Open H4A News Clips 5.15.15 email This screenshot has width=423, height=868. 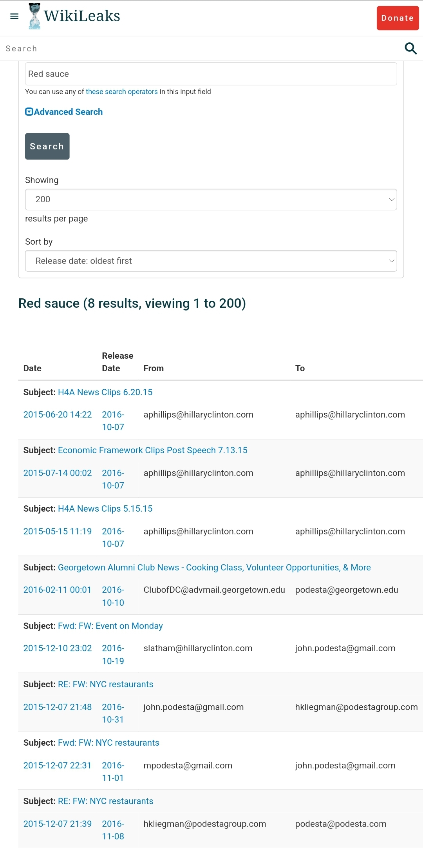click(x=105, y=508)
